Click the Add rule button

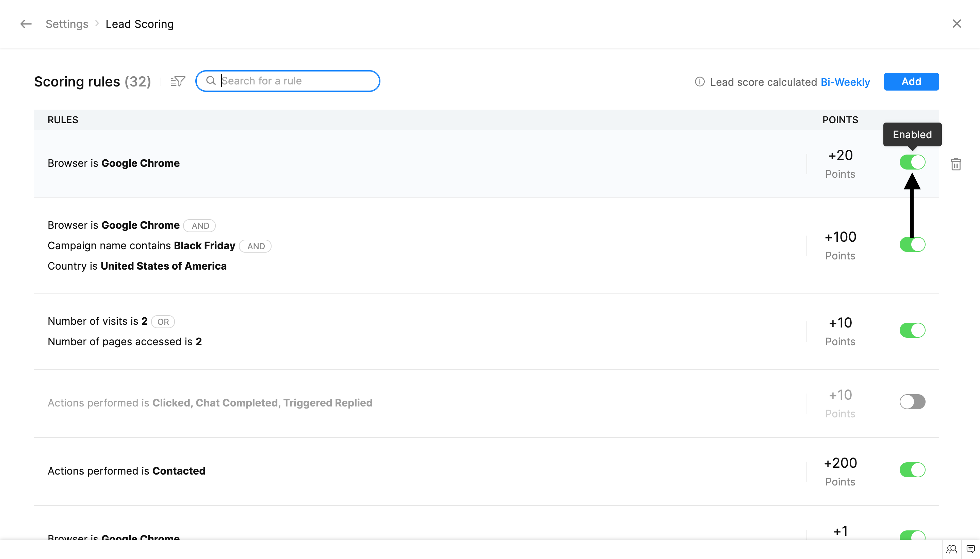tap(911, 81)
